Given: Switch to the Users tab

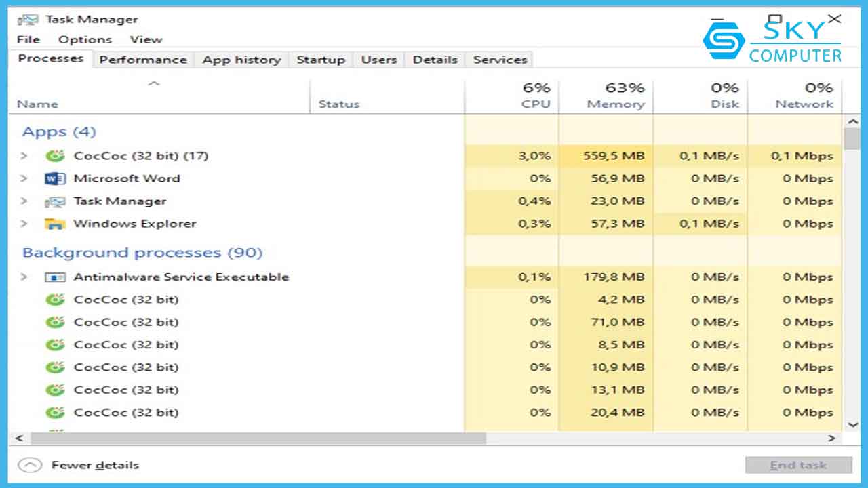Looking at the screenshot, I should [379, 60].
